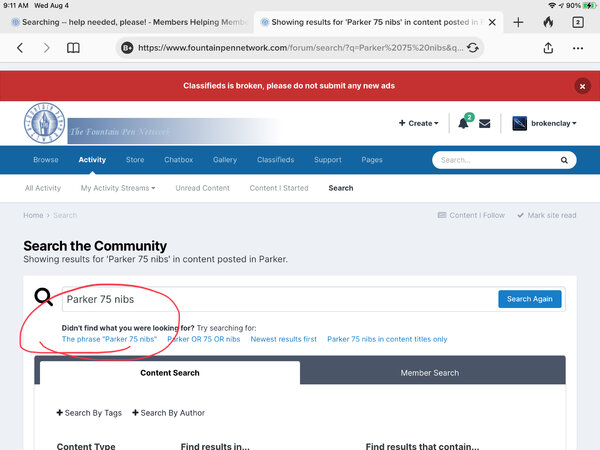Search for the phrase "Parker 75 nibs"

coord(109,339)
